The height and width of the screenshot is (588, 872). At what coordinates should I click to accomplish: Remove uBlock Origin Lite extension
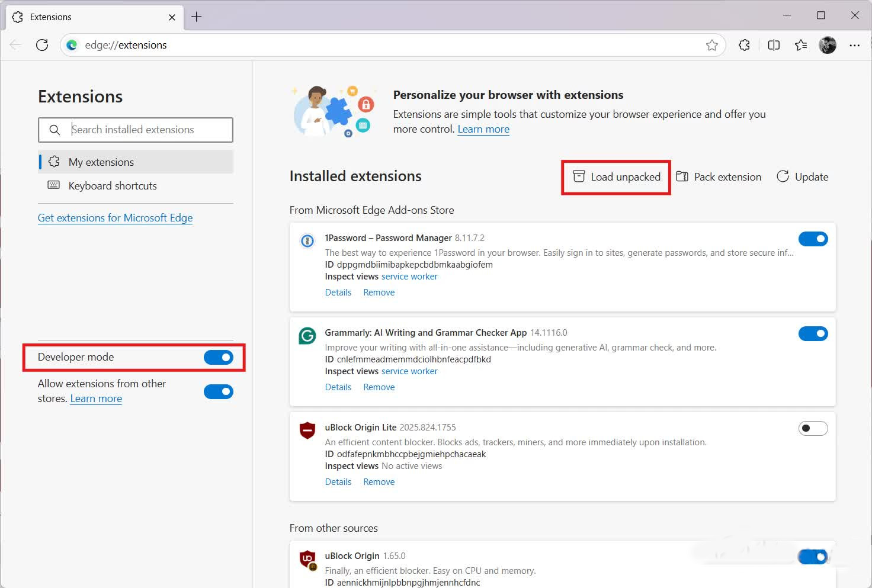coord(379,482)
